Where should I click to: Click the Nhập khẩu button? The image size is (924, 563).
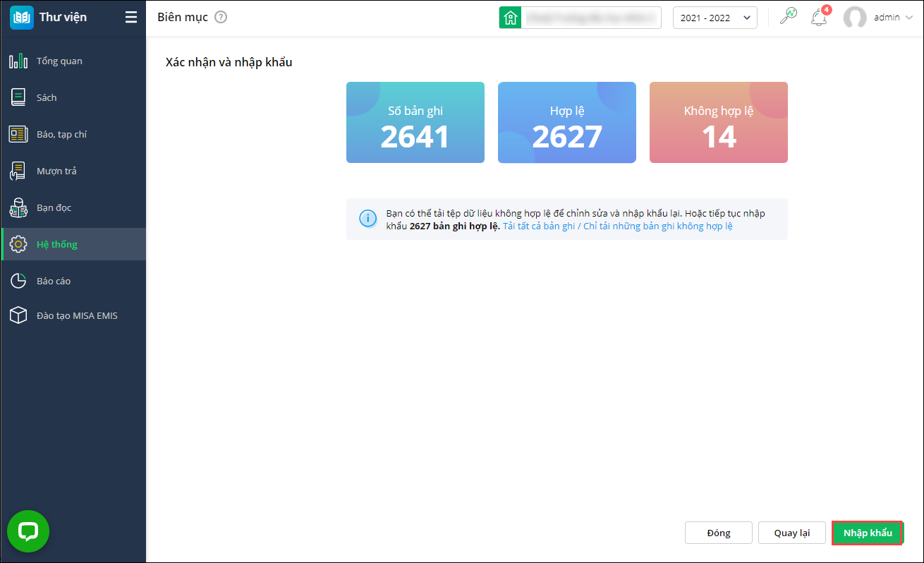pos(868,533)
